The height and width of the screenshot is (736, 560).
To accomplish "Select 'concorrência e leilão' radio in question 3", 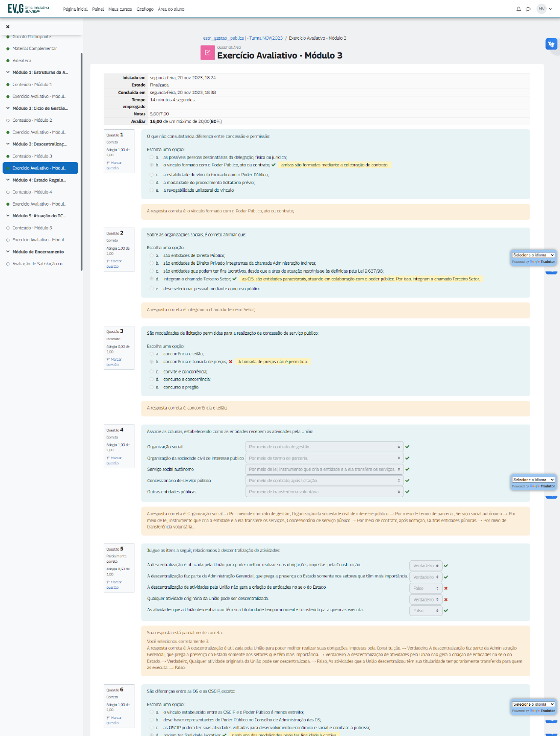I will [152, 354].
